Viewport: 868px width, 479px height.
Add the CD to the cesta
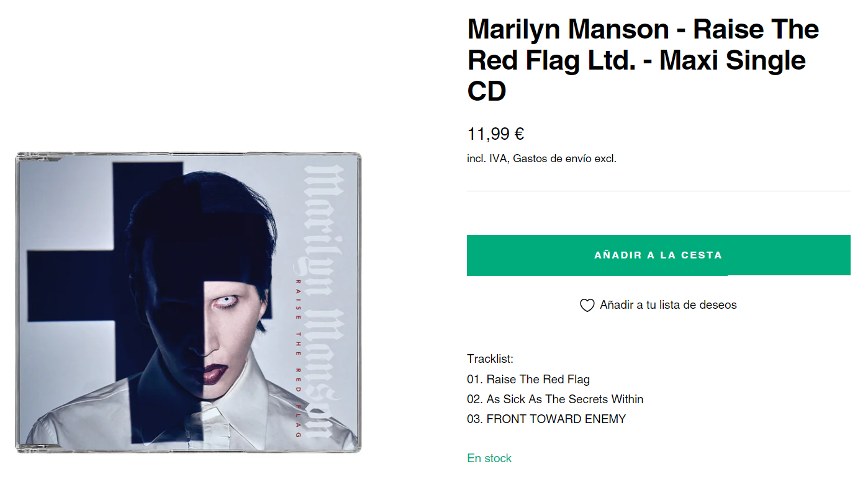point(658,255)
